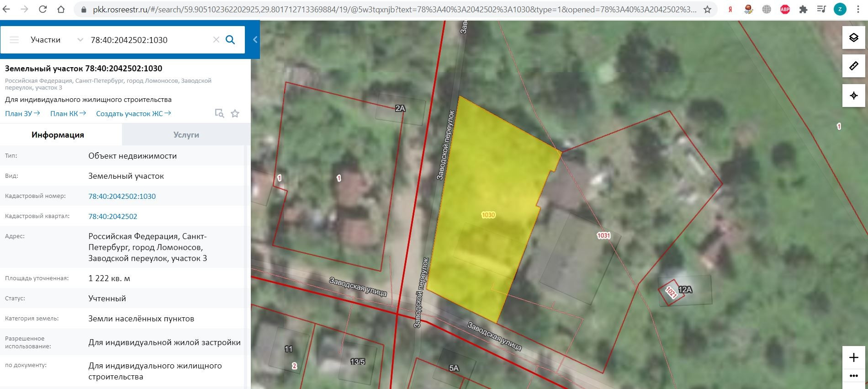
Task: Open Создать участок ЖС link
Action: click(133, 113)
